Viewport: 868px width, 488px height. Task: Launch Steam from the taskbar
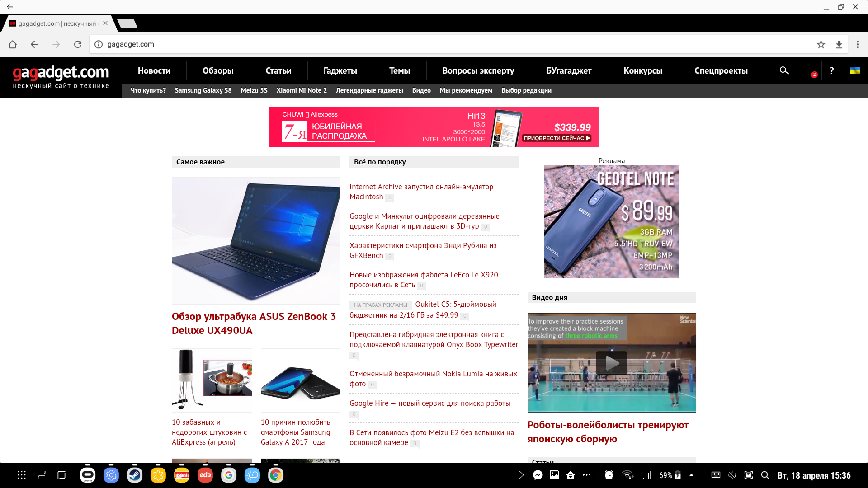(x=135, y=475)
